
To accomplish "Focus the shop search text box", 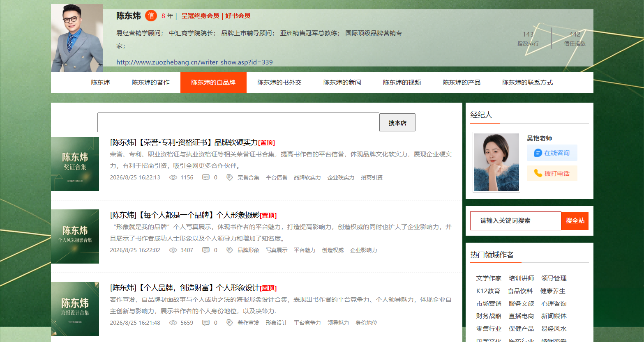I will click(x=238, y=122).
